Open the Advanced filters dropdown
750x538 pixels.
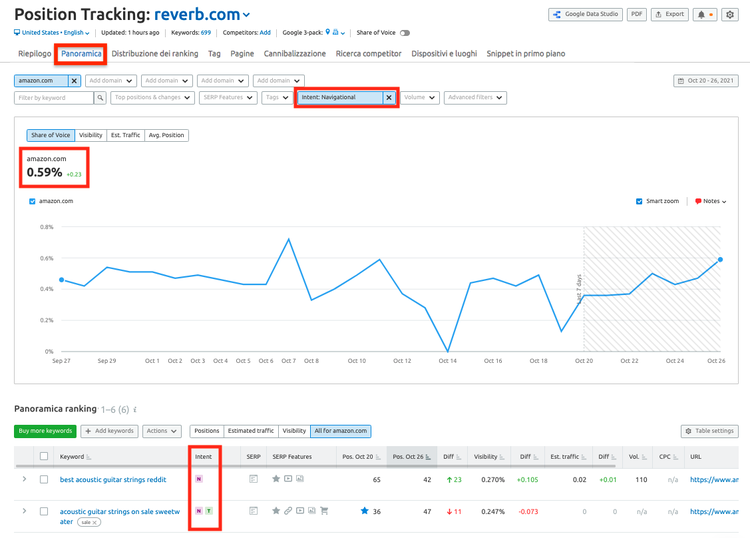click(x=475, y=98)
